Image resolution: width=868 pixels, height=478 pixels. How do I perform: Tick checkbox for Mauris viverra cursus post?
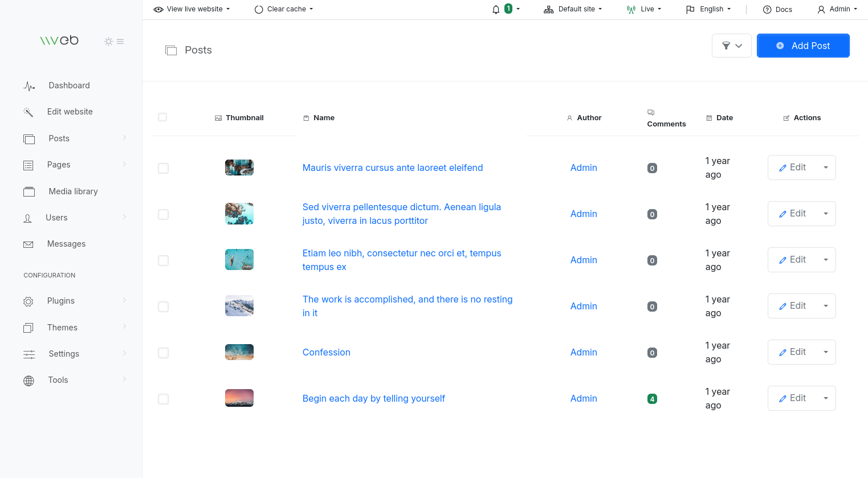[x=163, y=168]
